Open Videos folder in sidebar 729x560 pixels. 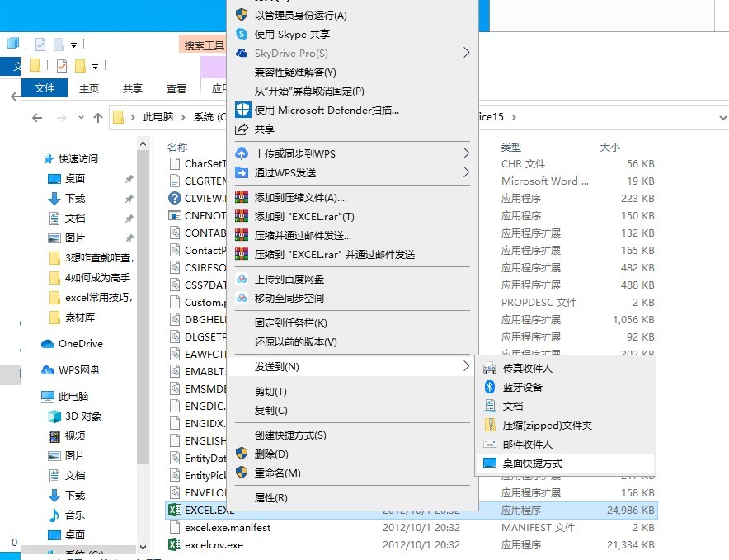coord(75,435)
